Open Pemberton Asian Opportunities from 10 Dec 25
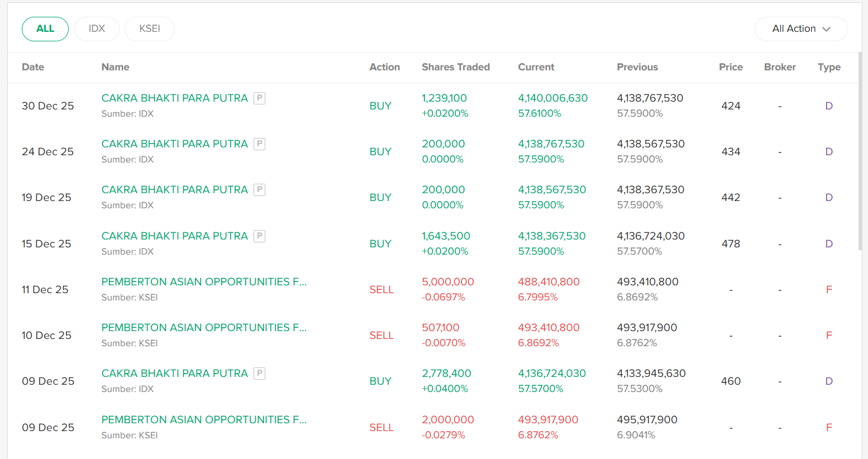Viewport: 868px width, 459px height. tap(204, 328)
